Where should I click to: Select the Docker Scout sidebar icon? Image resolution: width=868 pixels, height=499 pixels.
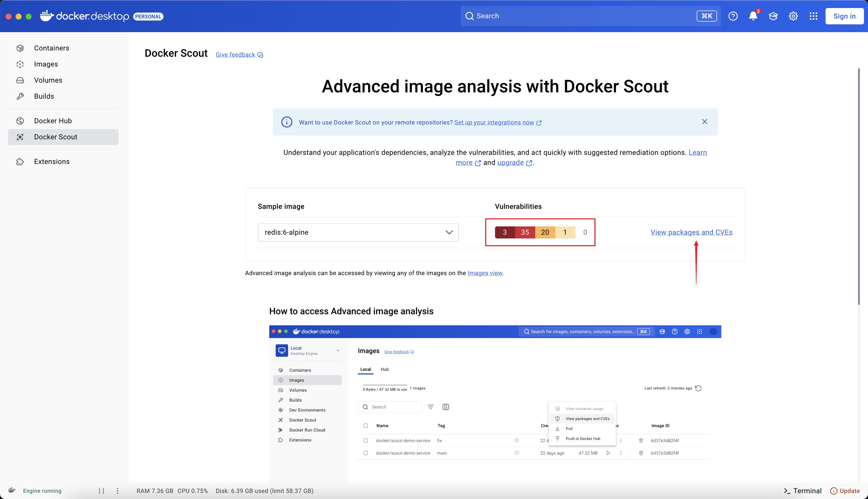coord(20,137)
